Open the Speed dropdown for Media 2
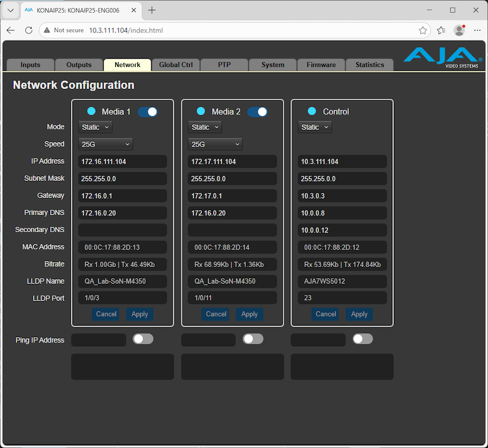Viewport: 488px width, 448px height. pos(213,144)
